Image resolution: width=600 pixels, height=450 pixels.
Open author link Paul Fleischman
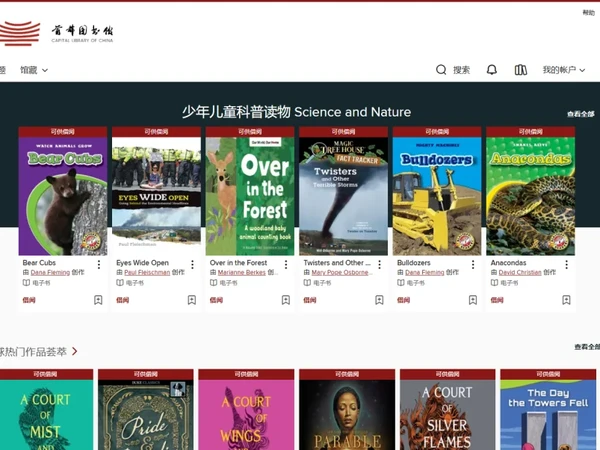(147, 272)
